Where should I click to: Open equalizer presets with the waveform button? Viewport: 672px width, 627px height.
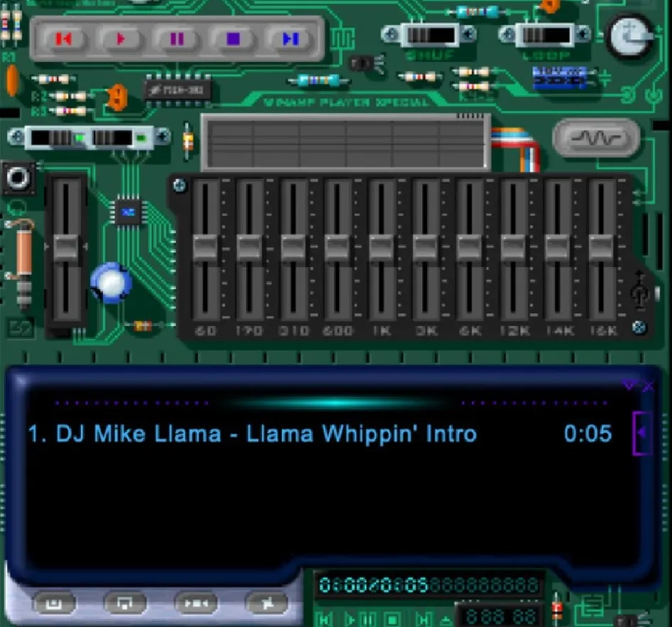[x=595, y=138]
